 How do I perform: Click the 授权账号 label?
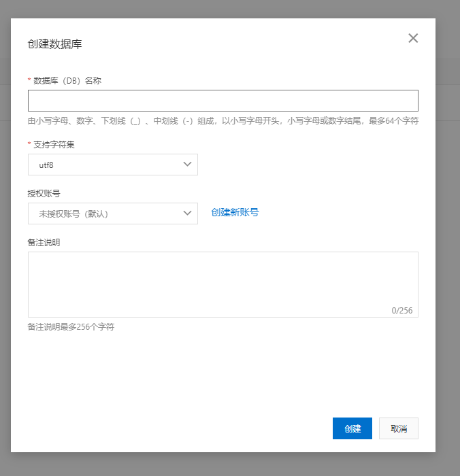coord(44,193)
